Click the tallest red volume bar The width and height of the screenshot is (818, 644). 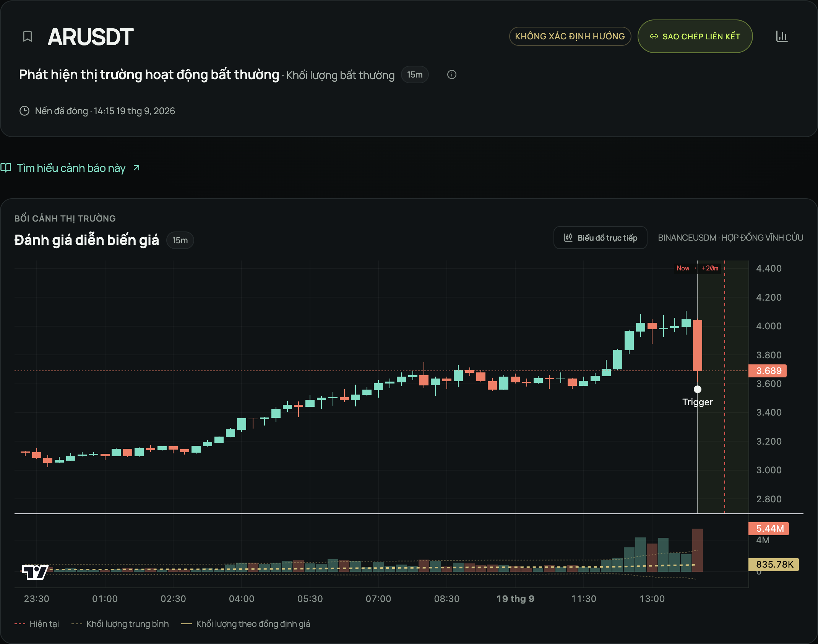click(698, 550)
